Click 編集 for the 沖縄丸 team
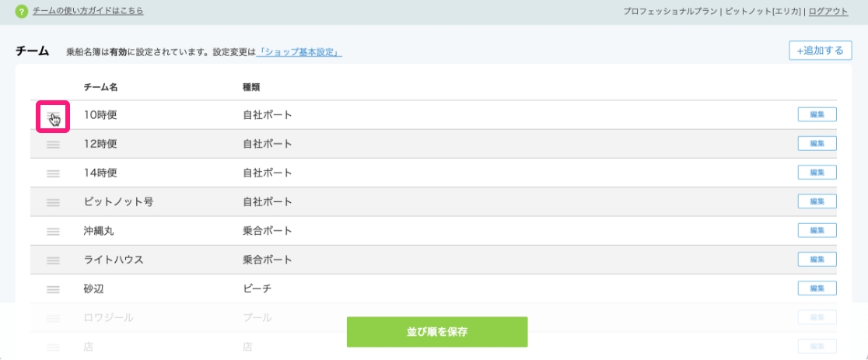The width and height of the screenshot is (868, 360). point(817,230)
